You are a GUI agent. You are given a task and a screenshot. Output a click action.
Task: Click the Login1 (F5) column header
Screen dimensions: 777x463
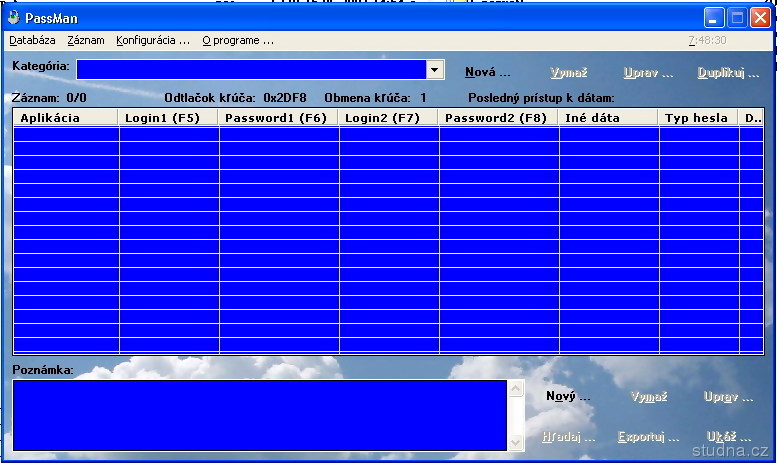click(x=168, y=118)
